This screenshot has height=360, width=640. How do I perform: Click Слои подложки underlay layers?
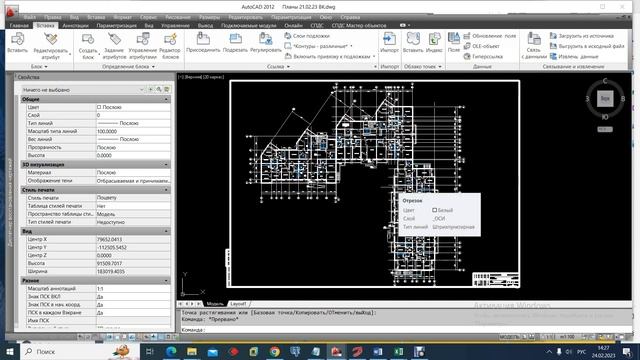(x=307, y=36)
